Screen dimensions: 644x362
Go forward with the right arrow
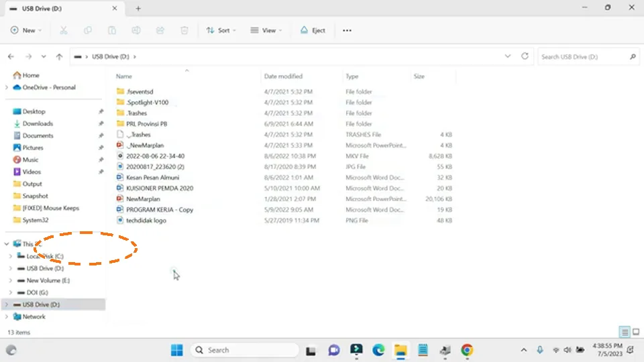point(28,56)
